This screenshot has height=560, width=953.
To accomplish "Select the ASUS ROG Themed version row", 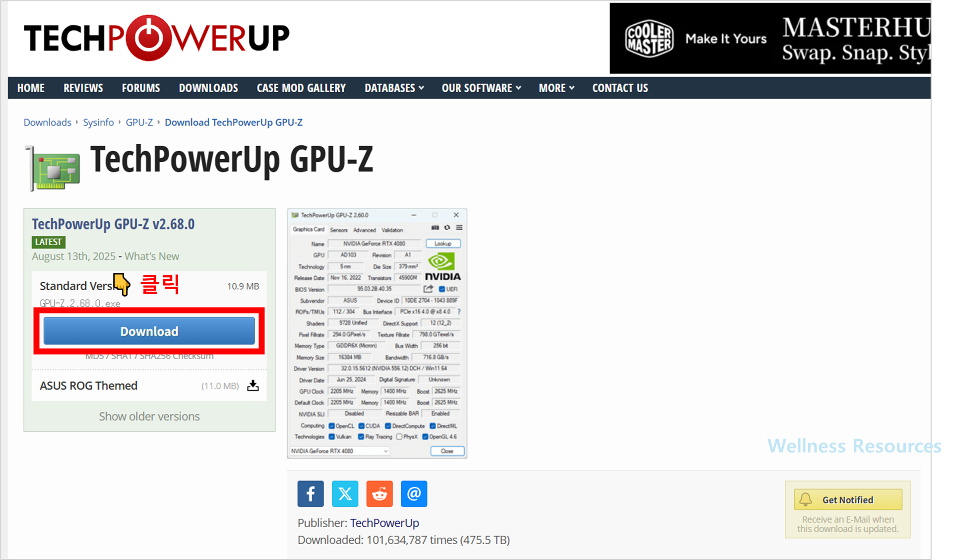I will pos(149,386).
